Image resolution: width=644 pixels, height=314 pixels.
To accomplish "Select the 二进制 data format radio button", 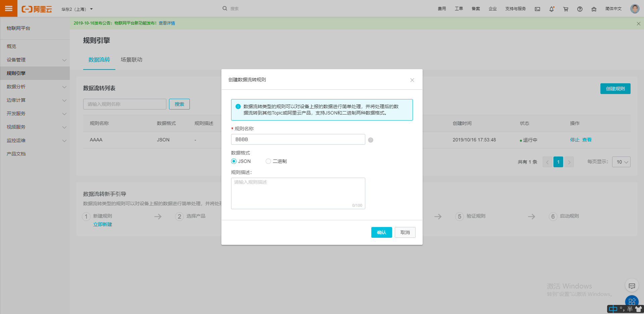I will coord(268,161).
